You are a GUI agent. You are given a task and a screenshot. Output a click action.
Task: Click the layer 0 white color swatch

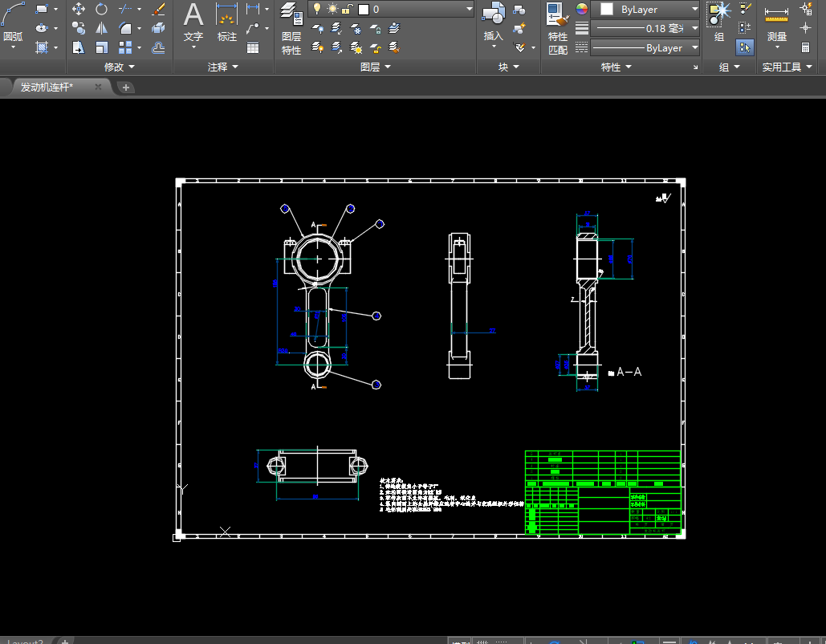pos(364,10)
